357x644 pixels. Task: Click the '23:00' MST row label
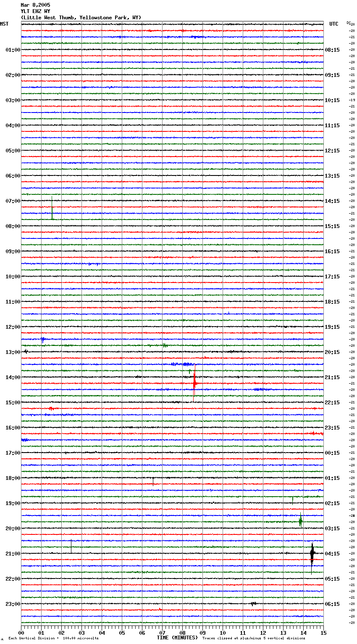13,604
